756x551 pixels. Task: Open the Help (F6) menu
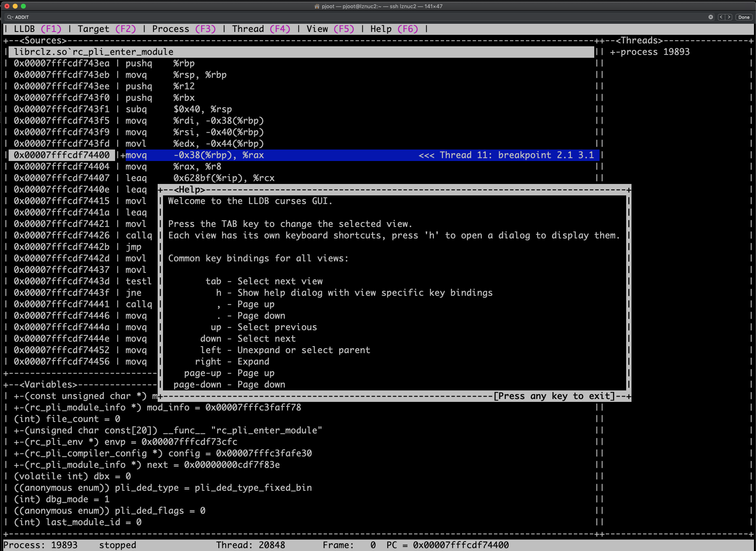click(x=394, y=29)
